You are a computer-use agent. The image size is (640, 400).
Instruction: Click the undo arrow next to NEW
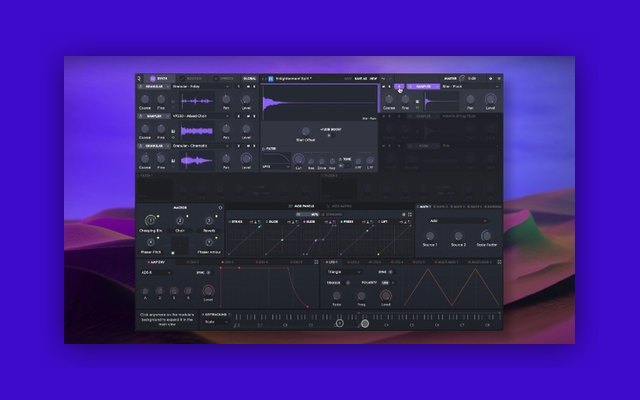tap(383, 78)
